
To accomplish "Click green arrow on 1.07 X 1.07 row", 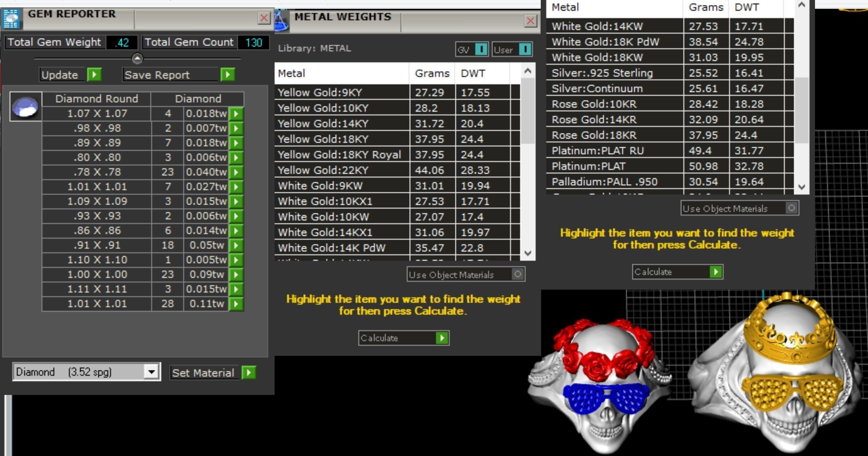I will pyautogui.click(x=236, y=114).
